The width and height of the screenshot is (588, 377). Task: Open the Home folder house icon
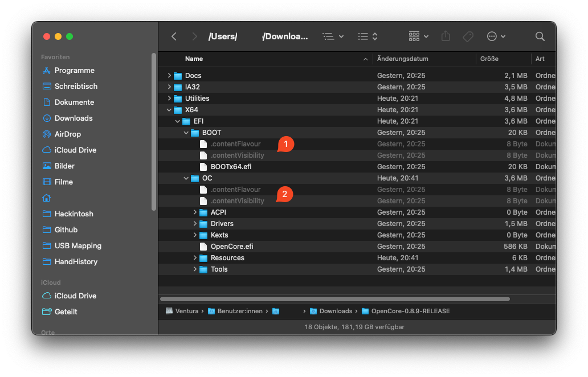tap(47, 198)
